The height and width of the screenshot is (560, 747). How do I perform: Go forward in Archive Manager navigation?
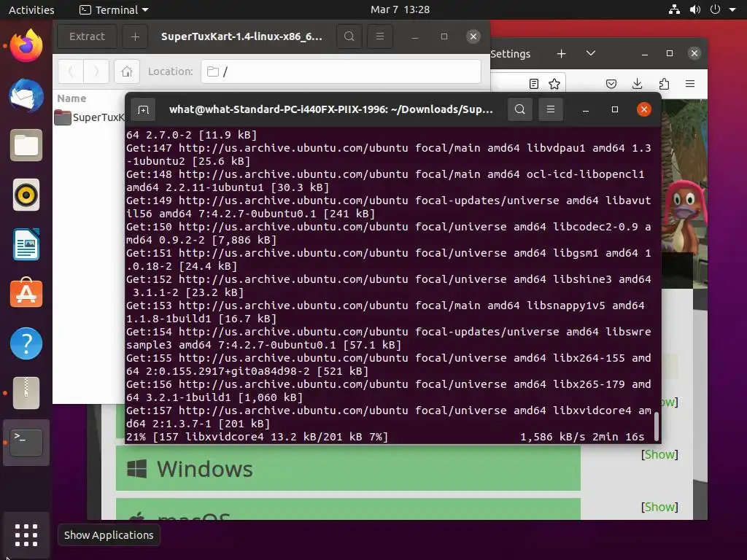click(96, 71)
